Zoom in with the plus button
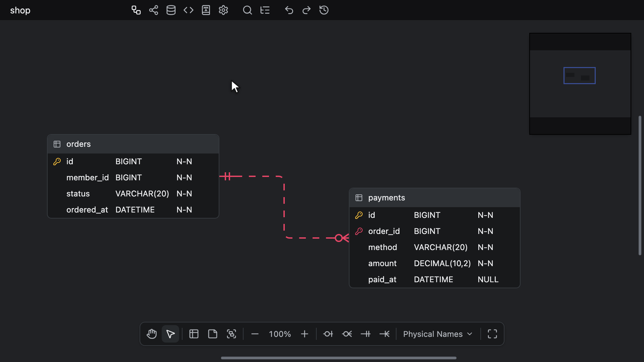The height and width of the screenshot is (362, 644). tap(305, 334)
